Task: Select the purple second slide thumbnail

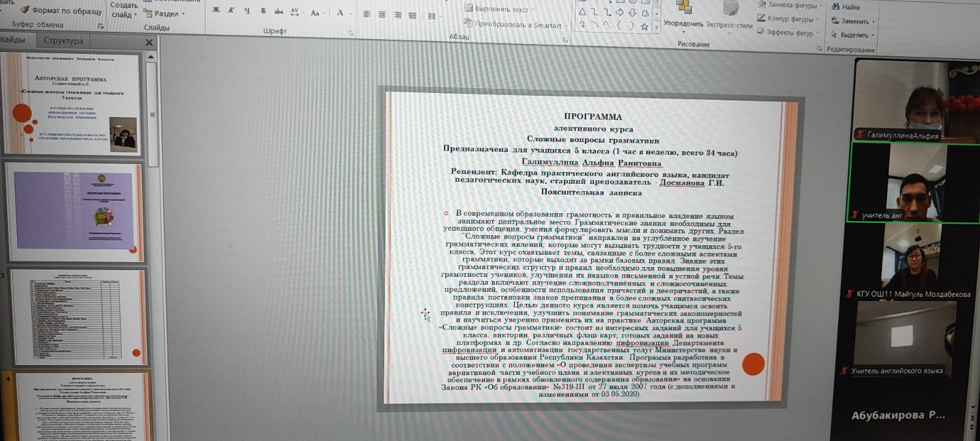Action: click(x=73, y=211)
